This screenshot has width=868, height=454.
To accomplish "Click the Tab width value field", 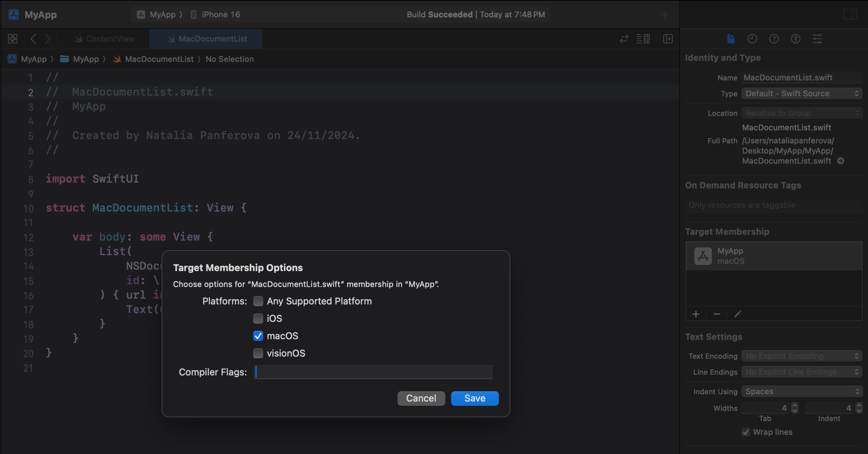I will pos(765,408).
